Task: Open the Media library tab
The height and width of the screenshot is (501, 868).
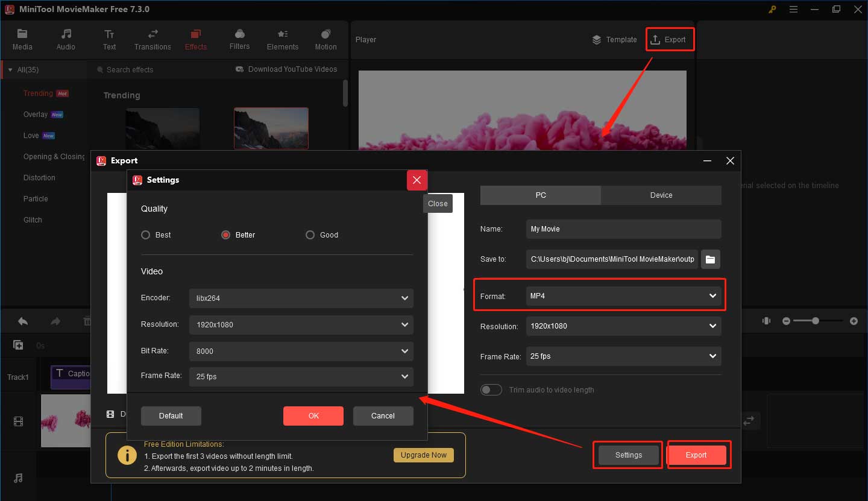Action: click(x=22, y=39)
